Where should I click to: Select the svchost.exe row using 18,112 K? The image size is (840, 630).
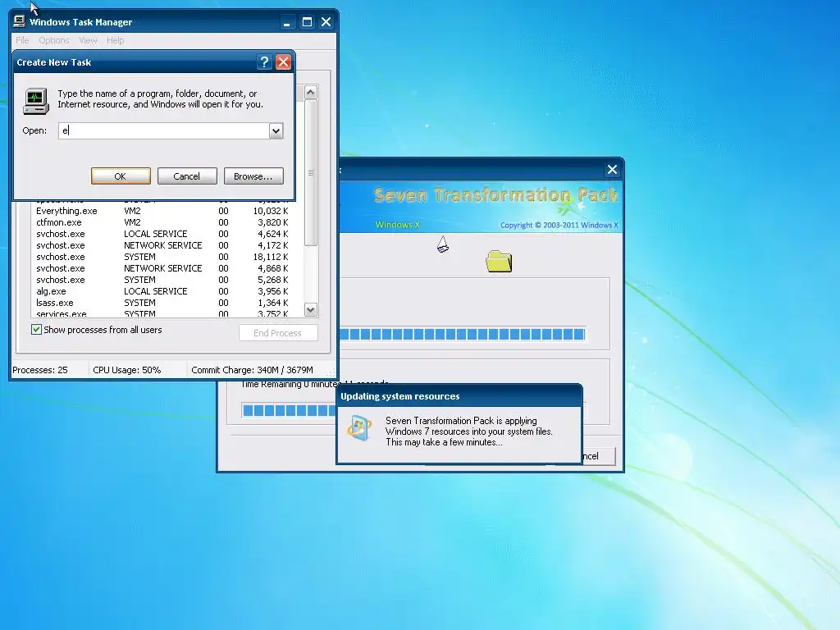click(x=166, y=257)
